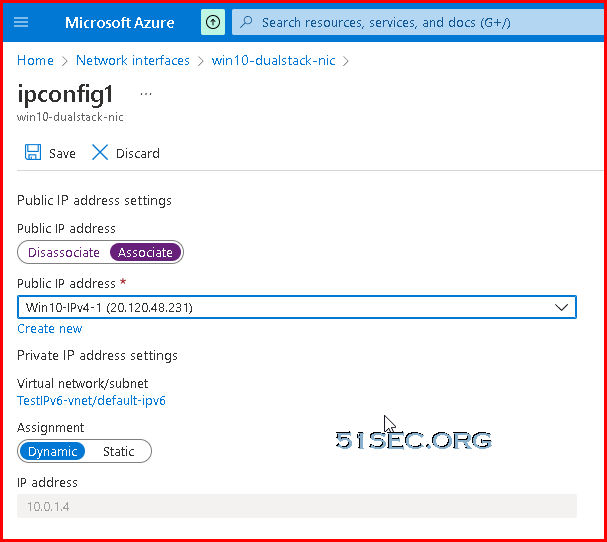Image resolution: width=607 pixels, height=542 pixels.
Task: Click the Discard X icon
Action: point(100,152)
